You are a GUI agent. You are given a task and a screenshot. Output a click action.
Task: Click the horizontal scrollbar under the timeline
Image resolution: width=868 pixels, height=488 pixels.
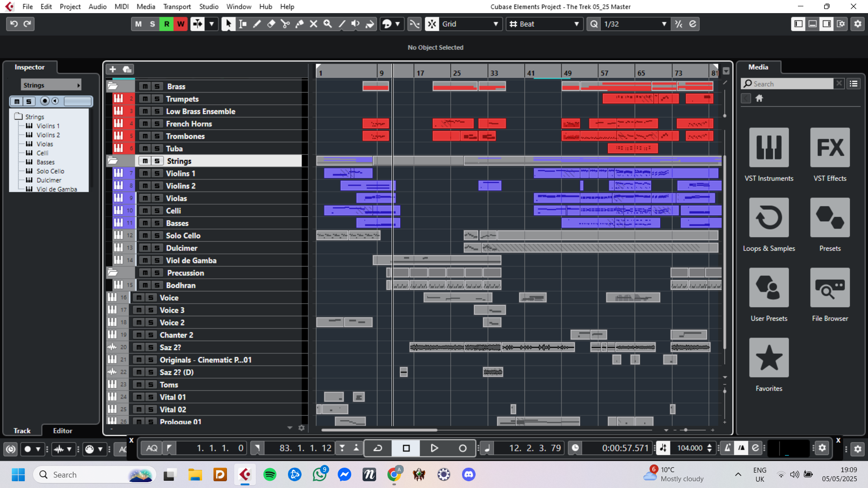380,430
